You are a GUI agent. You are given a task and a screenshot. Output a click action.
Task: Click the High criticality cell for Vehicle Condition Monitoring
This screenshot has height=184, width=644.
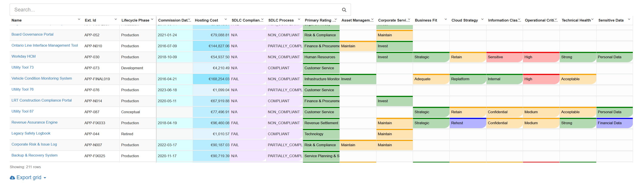point(541,79)
